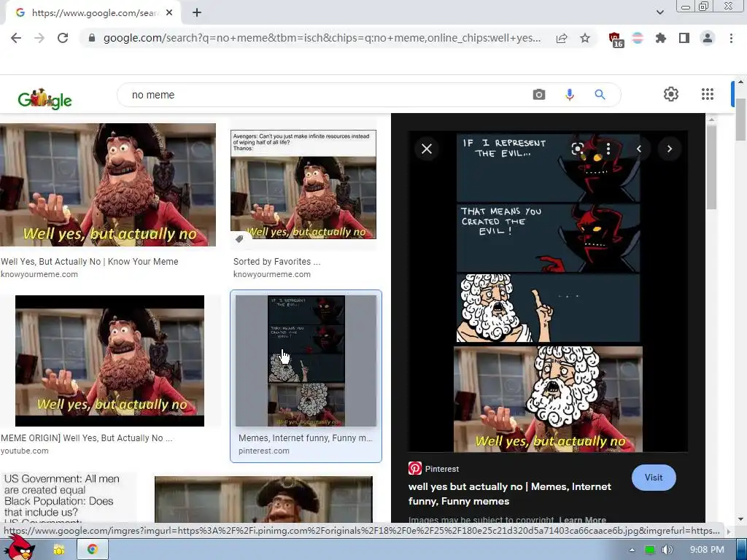Screen dimensions: 747x560
Task: Click the pinterest.com source text
Action: [264, 451]
